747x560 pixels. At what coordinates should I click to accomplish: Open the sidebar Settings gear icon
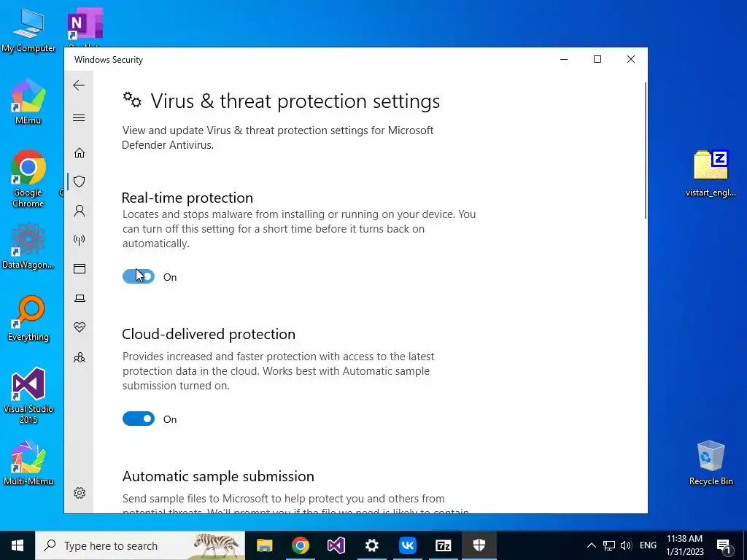click(x=80, y=493)
